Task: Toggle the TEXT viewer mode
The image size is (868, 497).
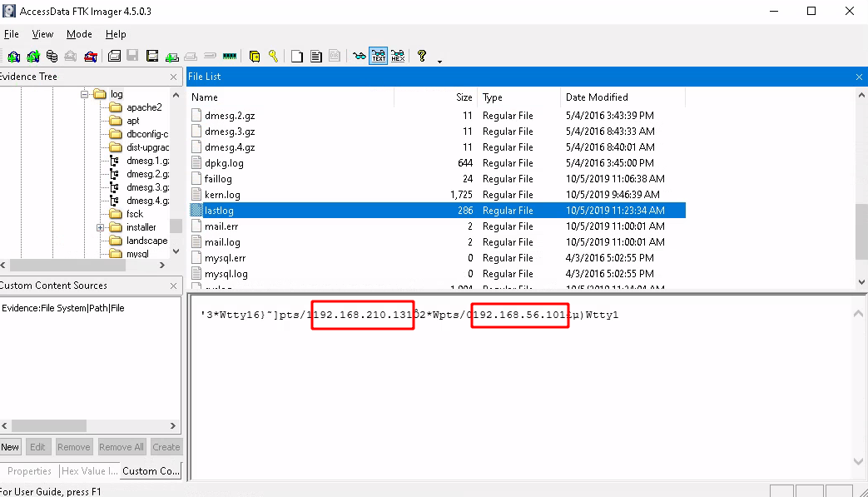Action: click(379, 56)
